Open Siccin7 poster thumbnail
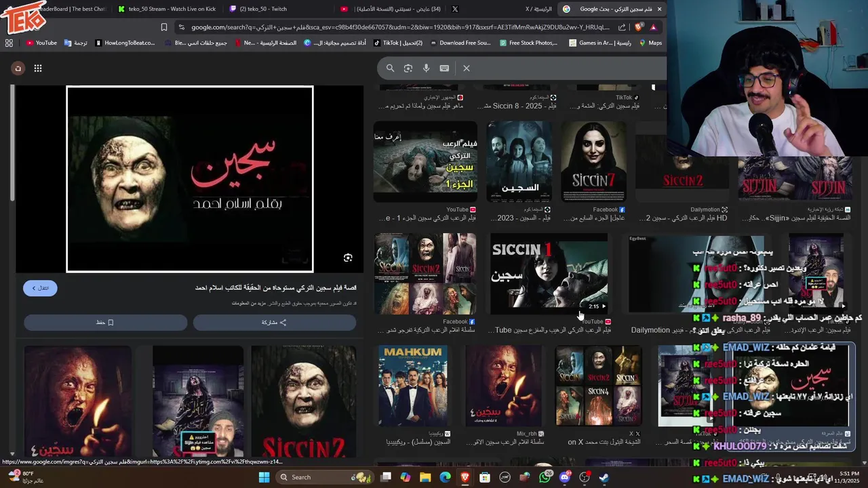868x488 pixels. [x=593, y=162]
